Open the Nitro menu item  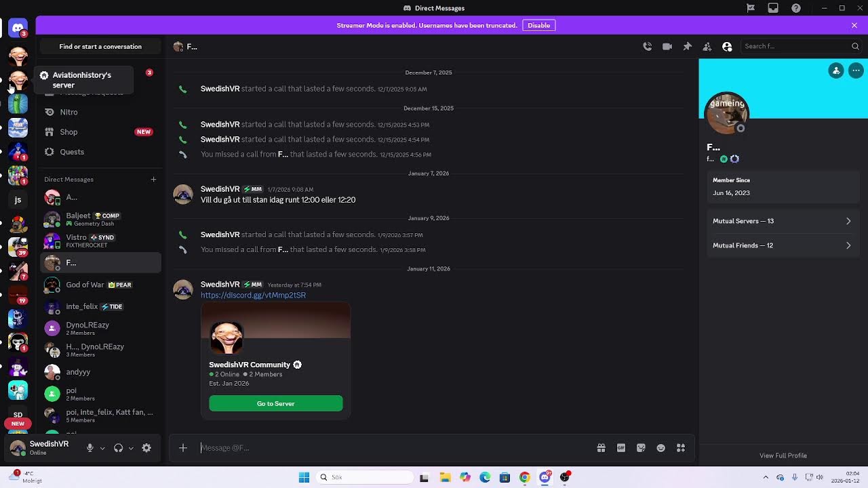tap(101, 112)
